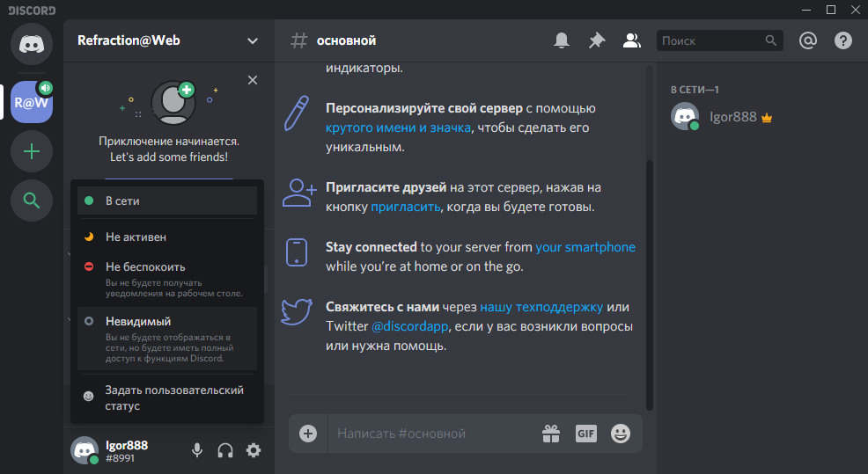Open server discovery search icon

click(x=32, y=201)
